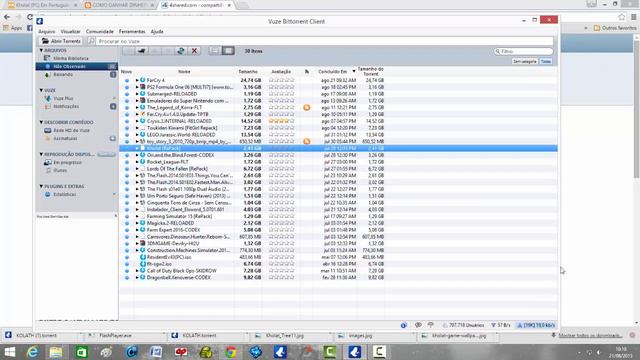Rate FarCry 4 using its star rating
The width and height of the screenshot is (640, 360).
282,80
